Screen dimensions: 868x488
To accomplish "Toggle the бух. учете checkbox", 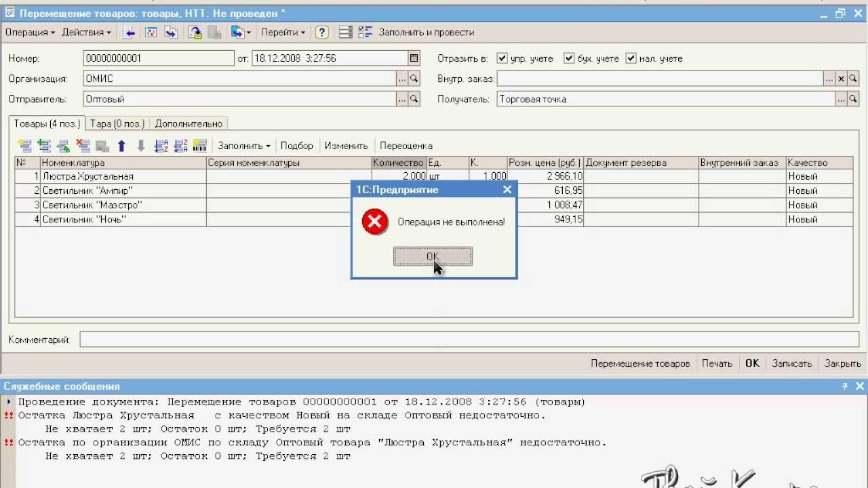I will click(569, 58).
